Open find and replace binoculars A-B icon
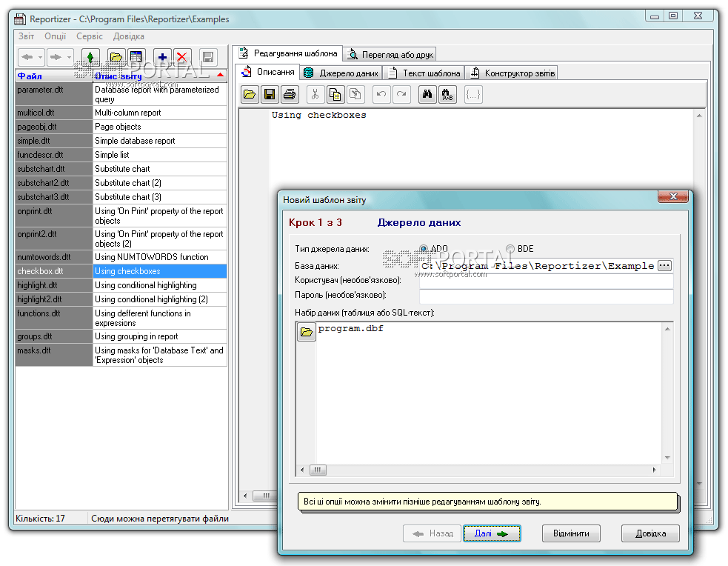This screenshot has height=566, width=728. tap(447, 95)
